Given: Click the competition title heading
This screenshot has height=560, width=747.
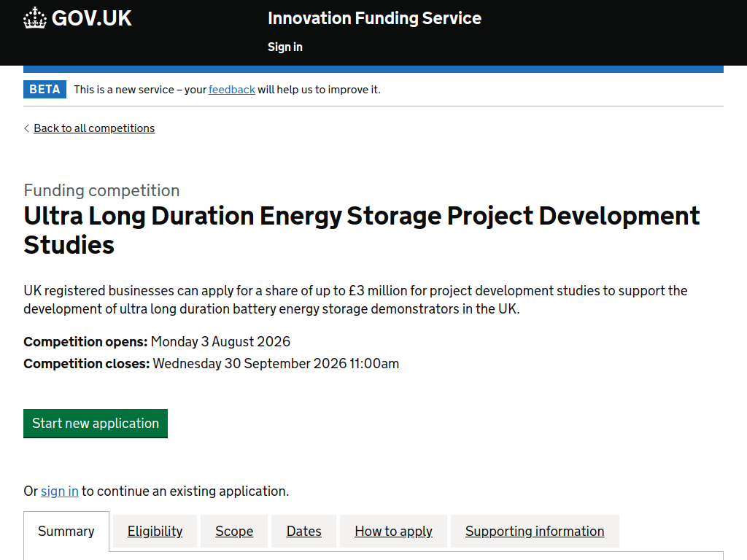Looking at the screenshot, I should [362, 230].
